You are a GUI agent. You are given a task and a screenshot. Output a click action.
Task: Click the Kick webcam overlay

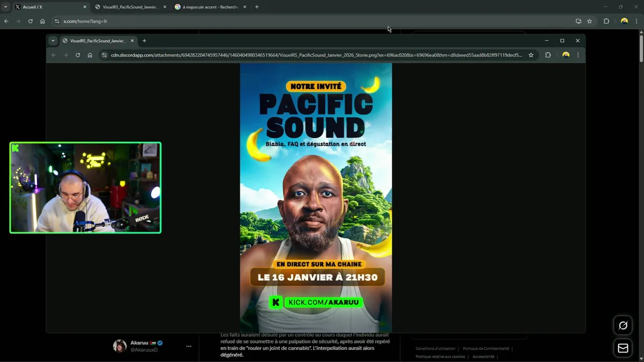click(x=86, y=188)
